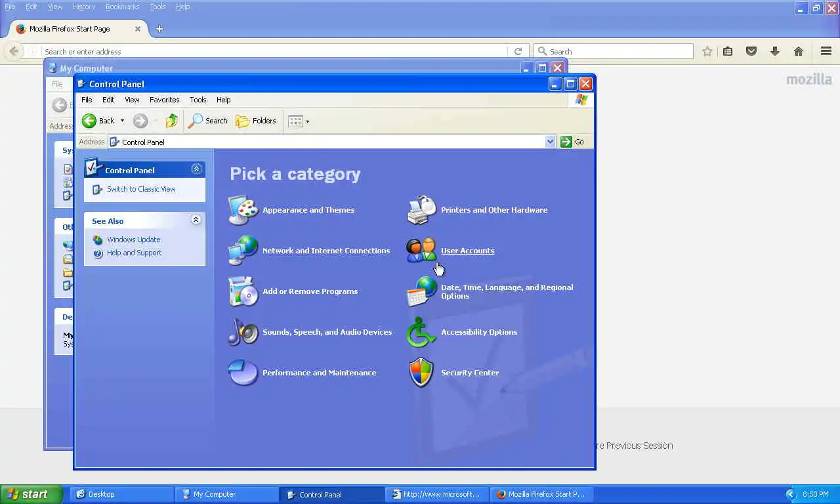
Task: Open Firefox hamburger menu
Action: pyautogui.click(x=826, y=51)
